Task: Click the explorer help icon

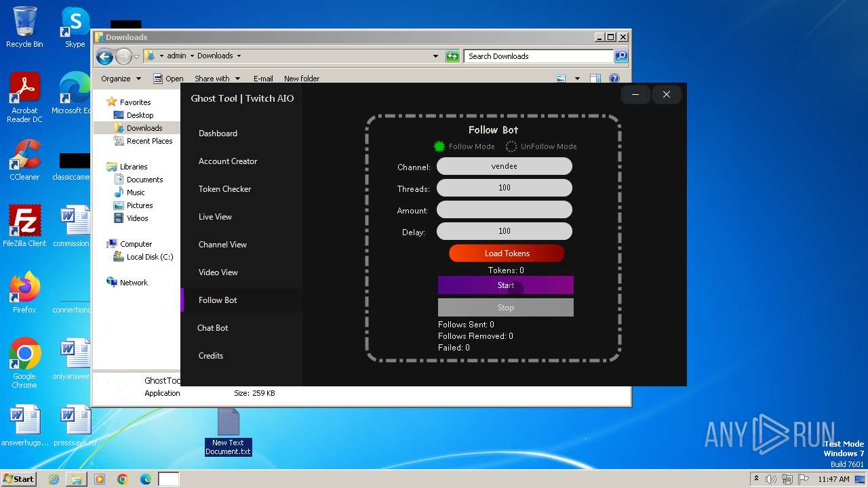Action: (614, 79)
